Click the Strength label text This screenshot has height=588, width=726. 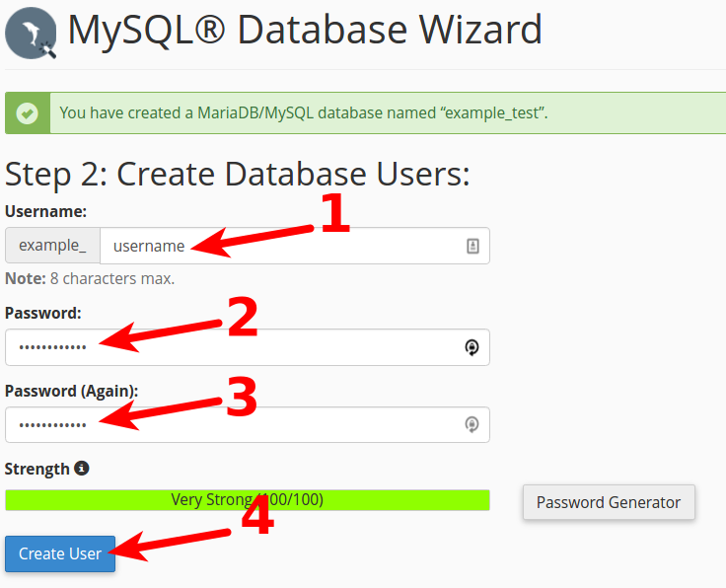click(37, 469)
